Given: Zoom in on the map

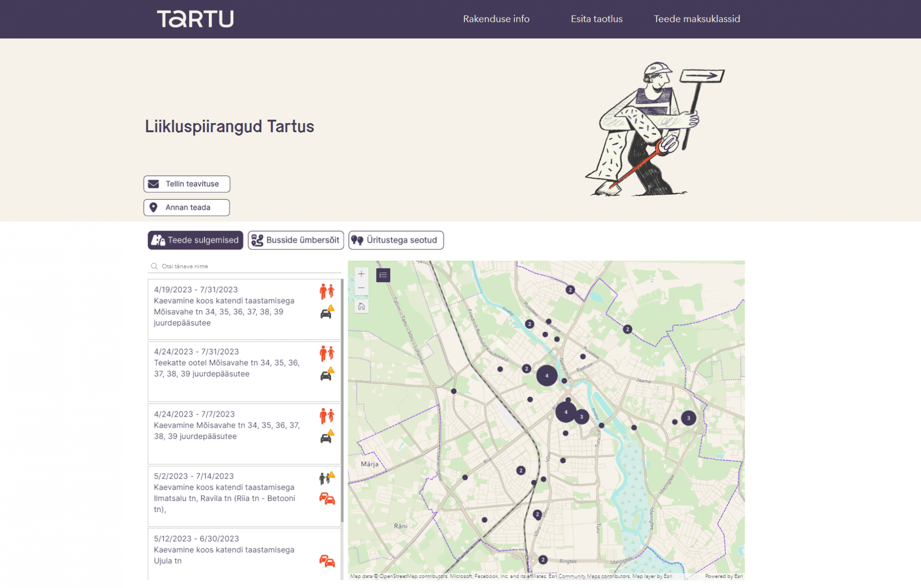Looking at the screenshot, I should (361, 274).
